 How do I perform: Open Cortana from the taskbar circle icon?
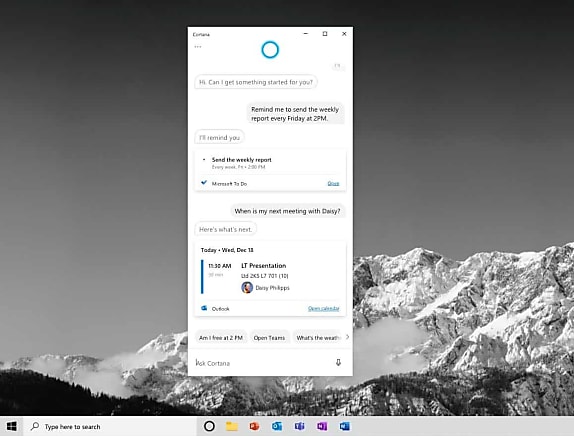coord(209,426)
